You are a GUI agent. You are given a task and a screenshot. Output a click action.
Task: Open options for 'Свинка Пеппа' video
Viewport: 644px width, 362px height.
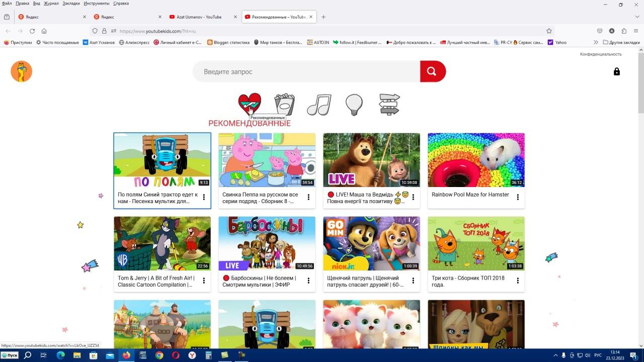(x=308, y=198)
